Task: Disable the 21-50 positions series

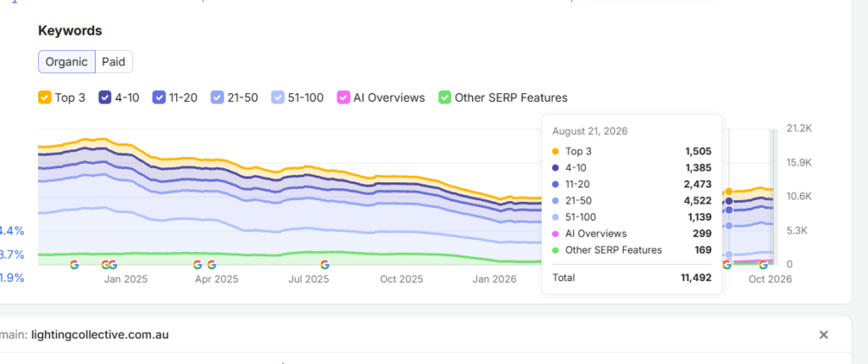Action: [x=218, y=98]
